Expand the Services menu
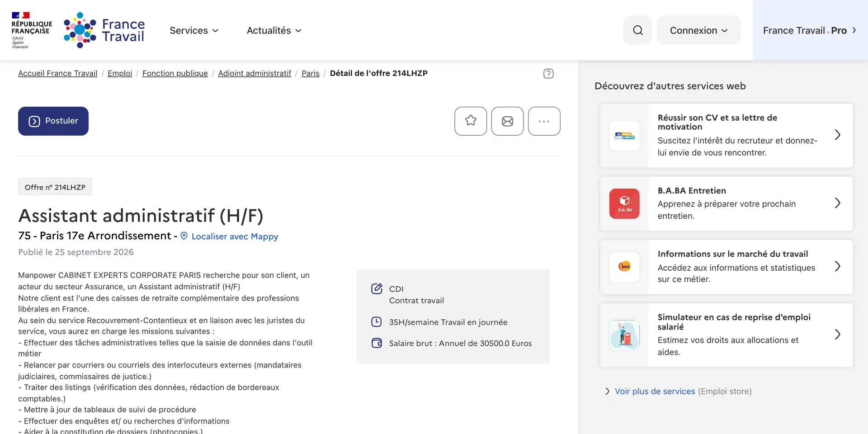Viewport: 868px width, 434px height. (x=194, y=30)
